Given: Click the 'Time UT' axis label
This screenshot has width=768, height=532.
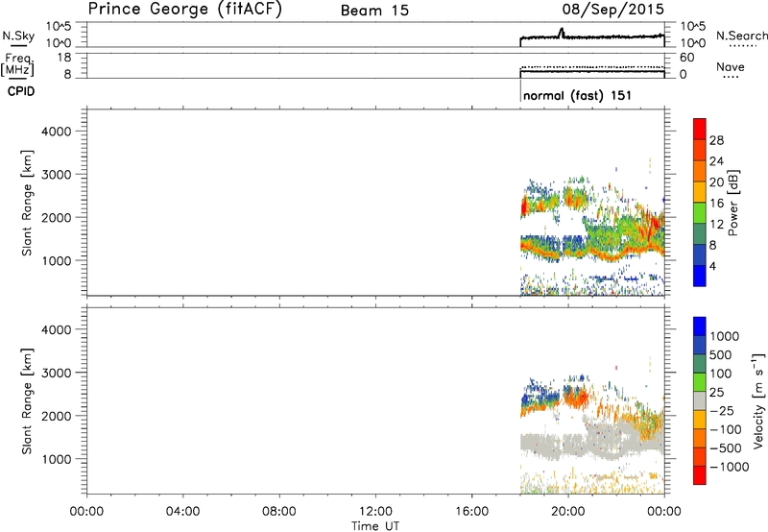Looking at the screenshot, I should [x=375, y=526].
